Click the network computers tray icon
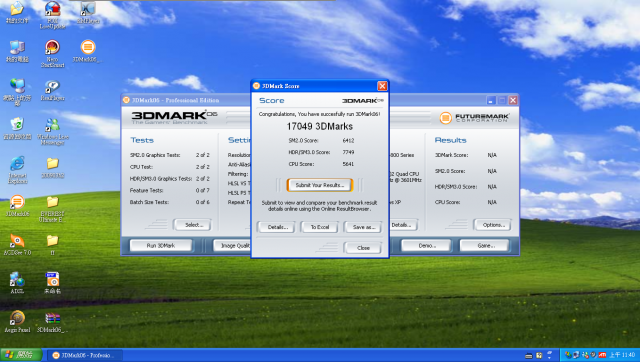This screenshot has height=362, width=640. [x=576, y=355]
